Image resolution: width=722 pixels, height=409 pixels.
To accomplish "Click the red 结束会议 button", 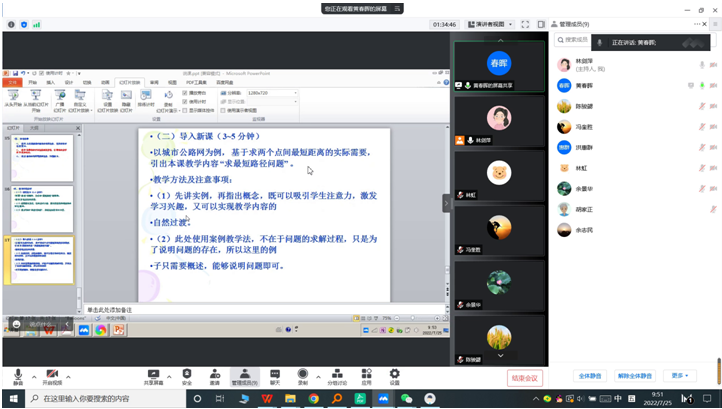I will [525, 378].
